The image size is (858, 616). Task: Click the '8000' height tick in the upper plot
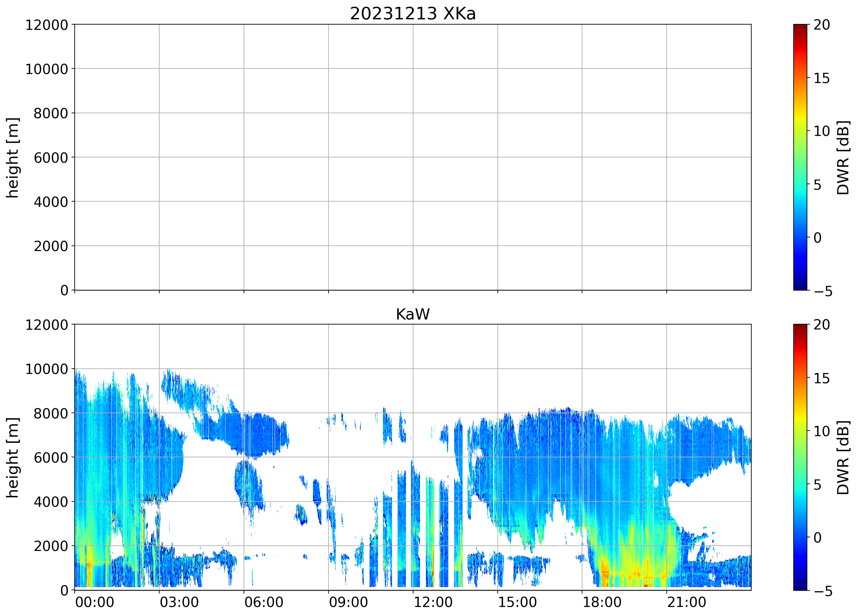(51, 113)
